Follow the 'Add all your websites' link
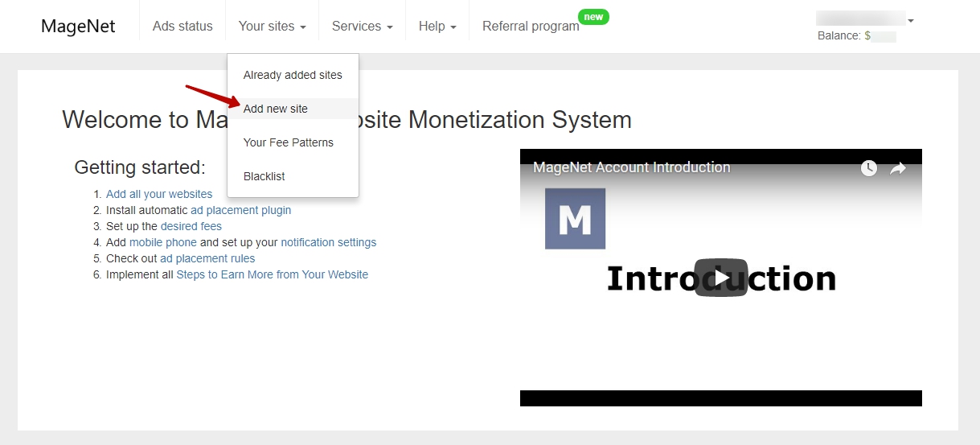This screenshot has width=980, height=445. pos(159,194)
